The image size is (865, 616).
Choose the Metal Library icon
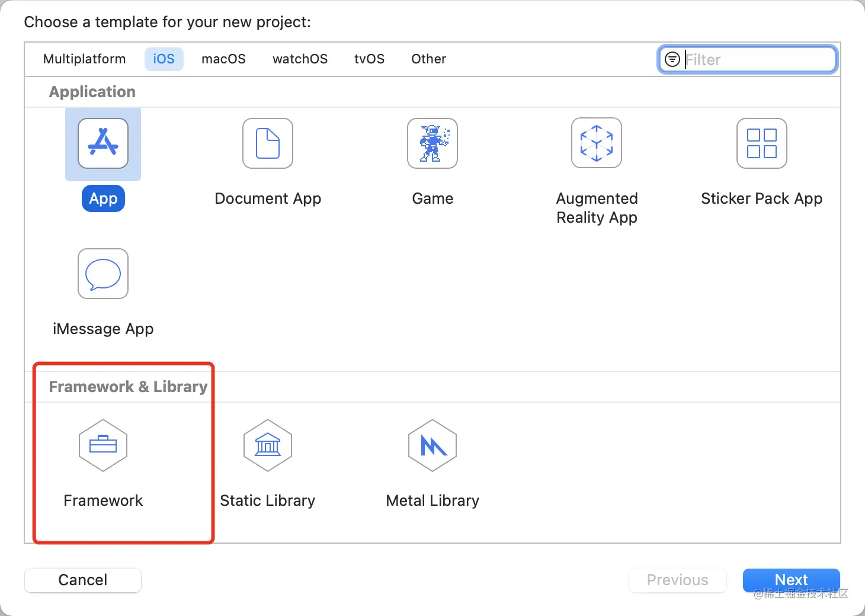[432, 445]
